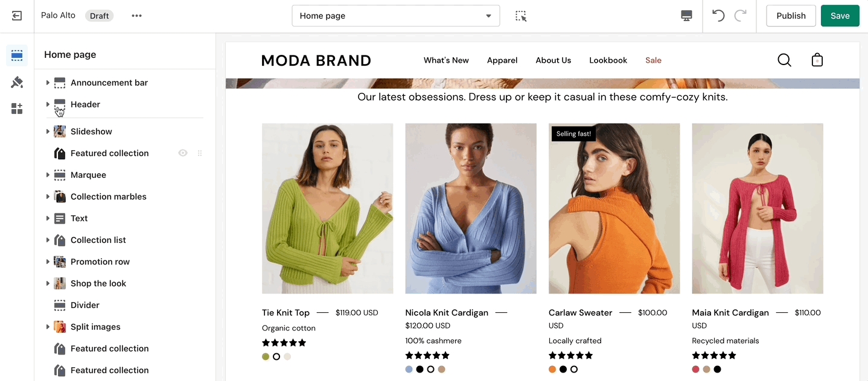Open the Theme settings paintbrush icon
The image size is (868, 381).
coord(17,82)
